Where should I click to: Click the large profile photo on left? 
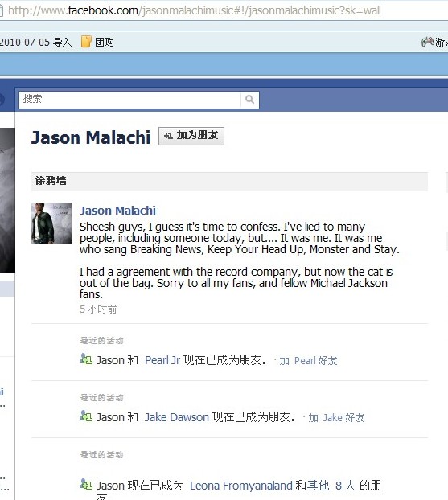point(7,200)
